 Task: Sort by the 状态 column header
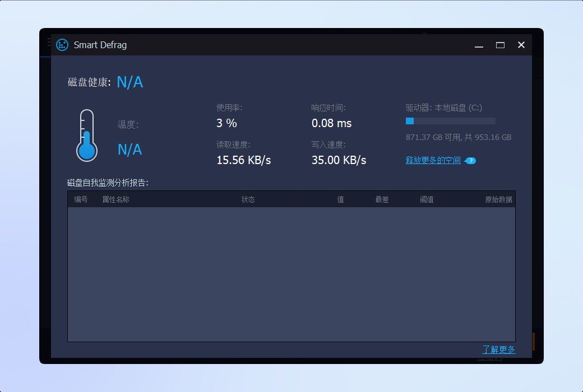(248, 199)
